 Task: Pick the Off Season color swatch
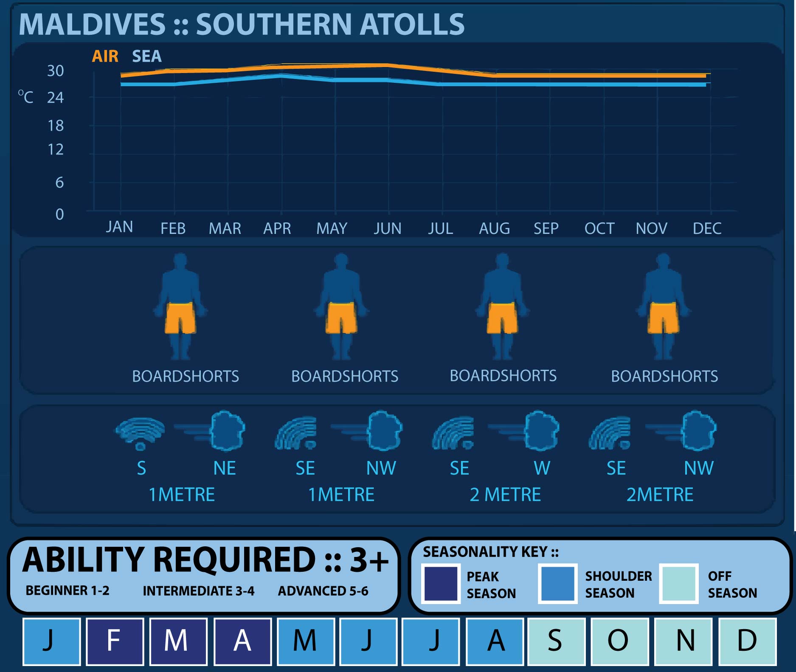tap(679, 584)
